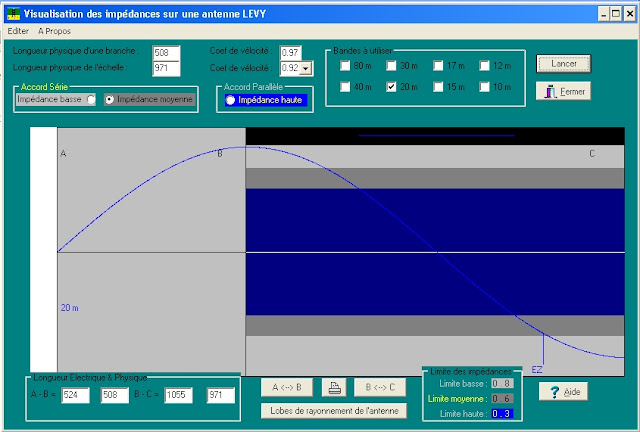Enable the 12 m band checkbox

pyautogui.click(x=484, y=66)
